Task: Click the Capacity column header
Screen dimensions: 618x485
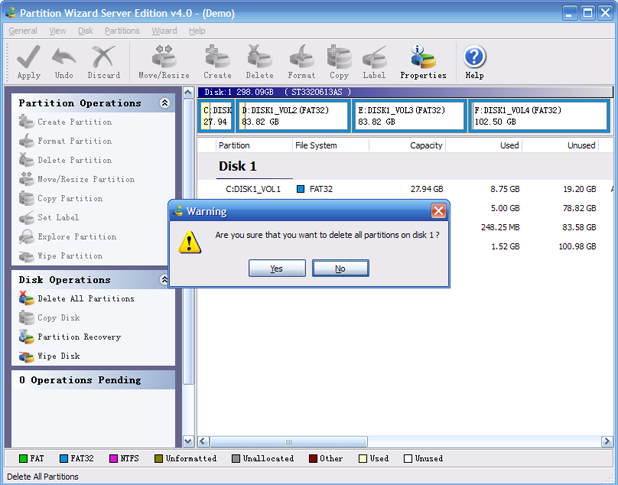Action: tap(407, 145)
